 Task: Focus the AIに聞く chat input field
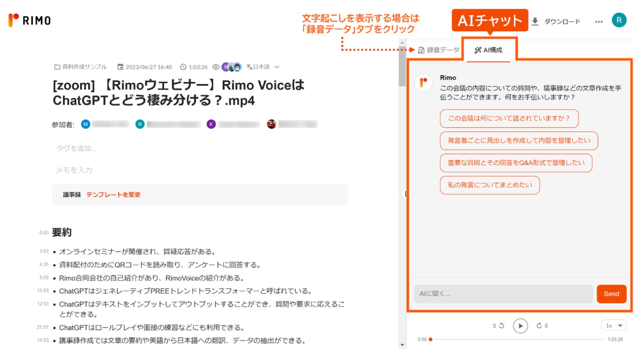503,294
